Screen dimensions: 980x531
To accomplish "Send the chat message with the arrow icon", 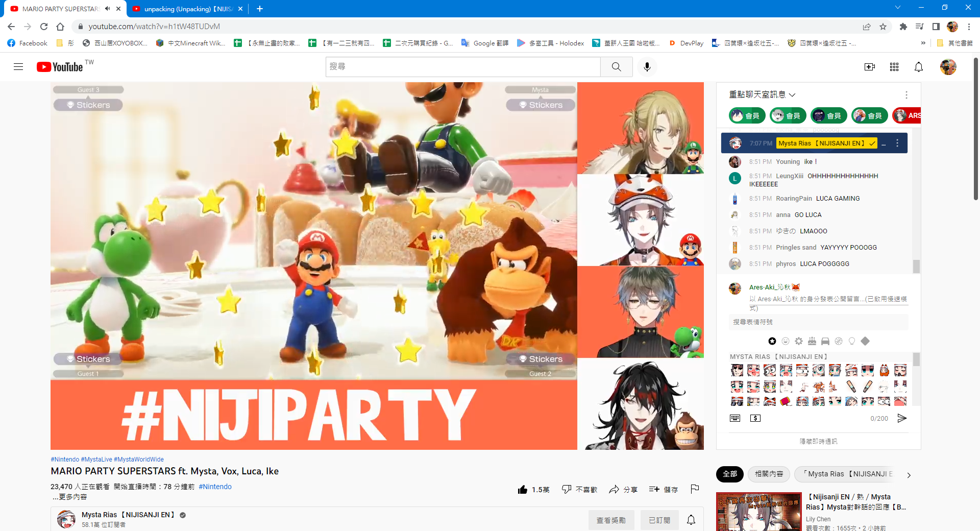I will (x=902, y=418).
